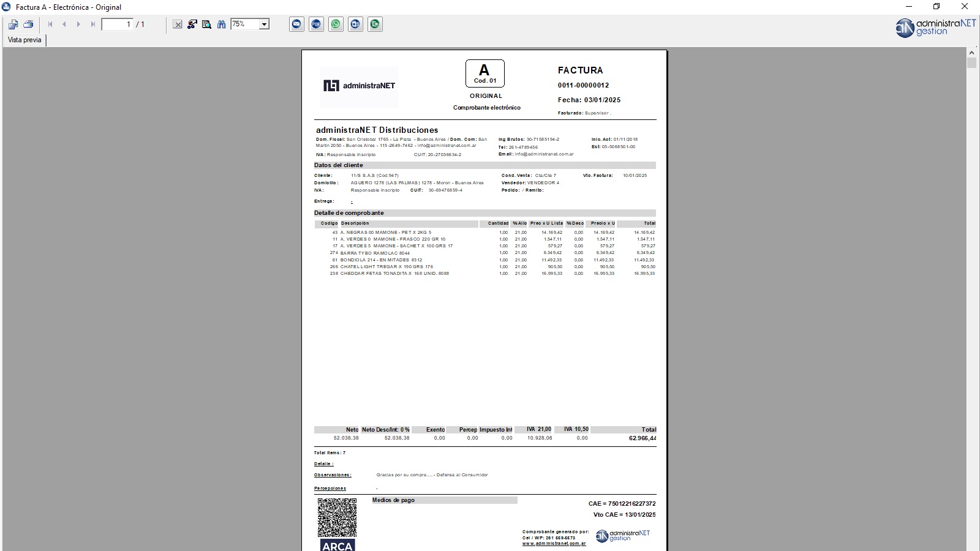The height and width of the screenshot is (551, 980).
Task: Click the app icon in the title bar
Action: point(6,7)
